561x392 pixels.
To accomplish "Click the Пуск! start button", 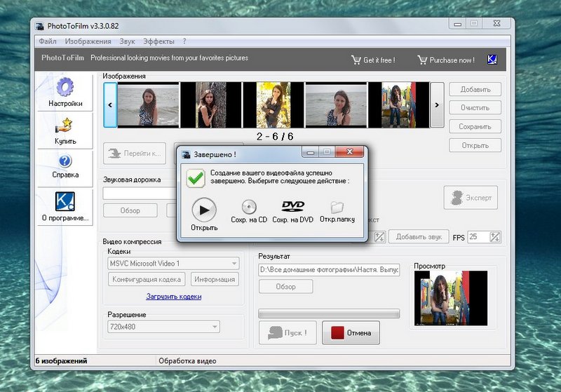I will click(x=288, y=332).
